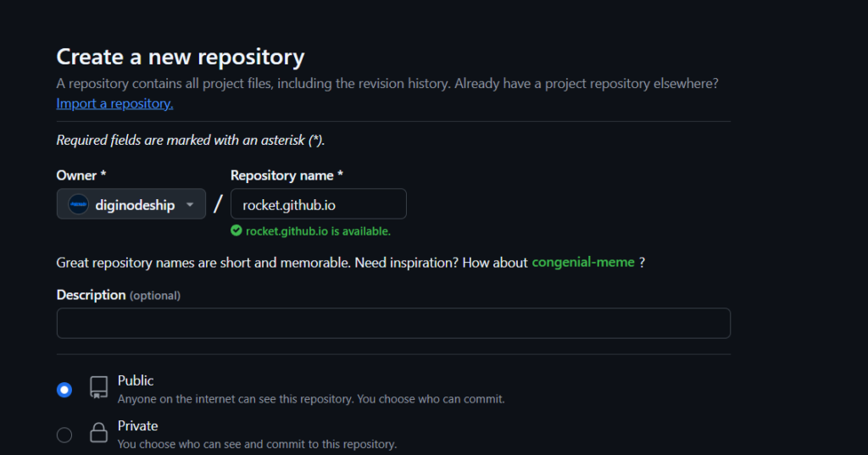Click into the empty Description field
The height and width of the screenshot is (455, 868).
[x=393, y=324]
